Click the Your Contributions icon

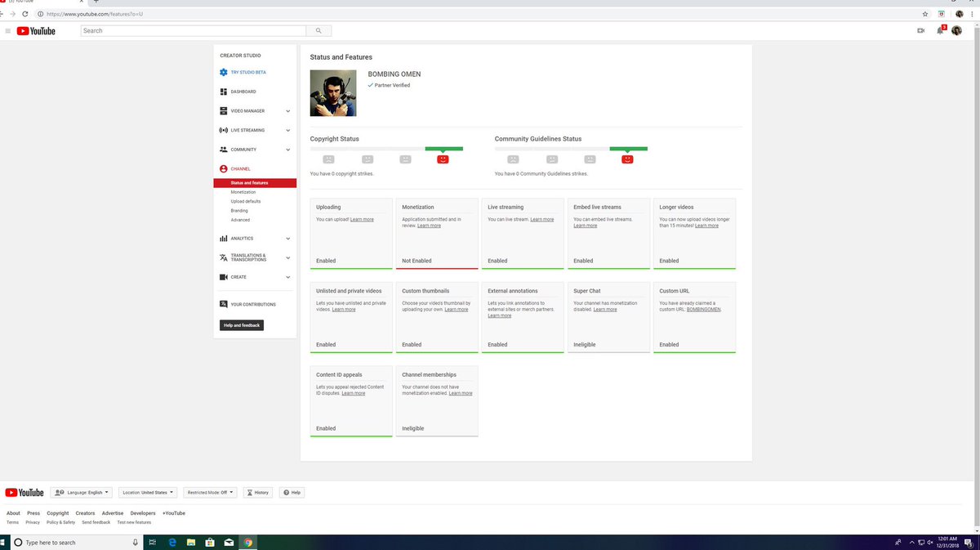[224, 304]
